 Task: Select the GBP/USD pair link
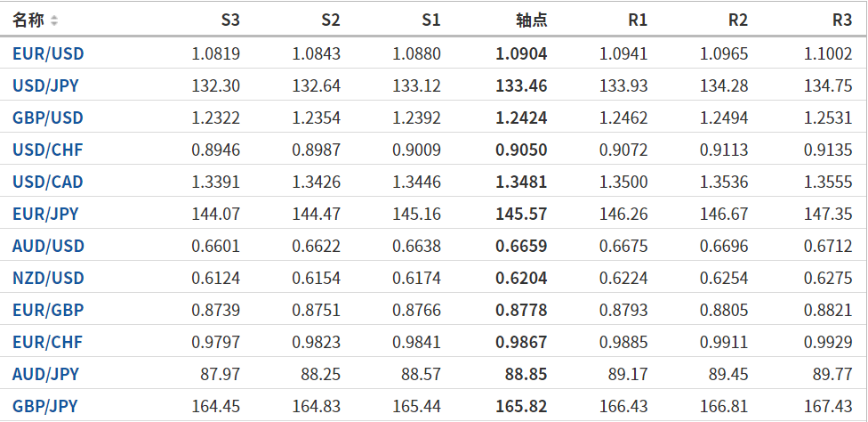pos(48,118)
